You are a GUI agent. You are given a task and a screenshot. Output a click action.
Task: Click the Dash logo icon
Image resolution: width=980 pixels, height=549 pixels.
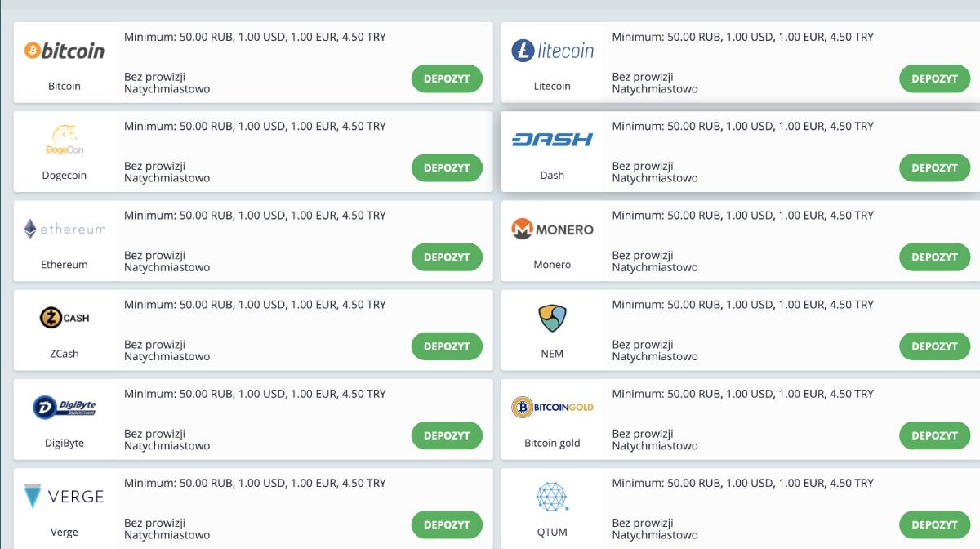click(552, 140)
